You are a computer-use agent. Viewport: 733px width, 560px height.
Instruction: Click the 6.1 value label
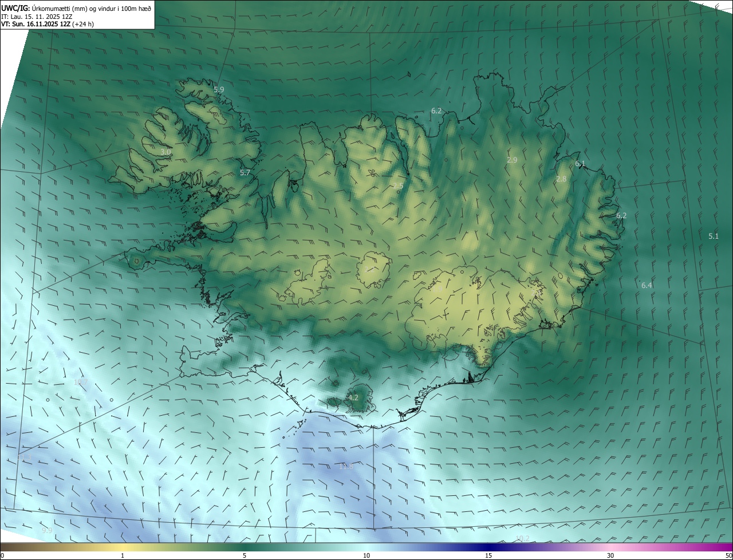pos(580,164)
